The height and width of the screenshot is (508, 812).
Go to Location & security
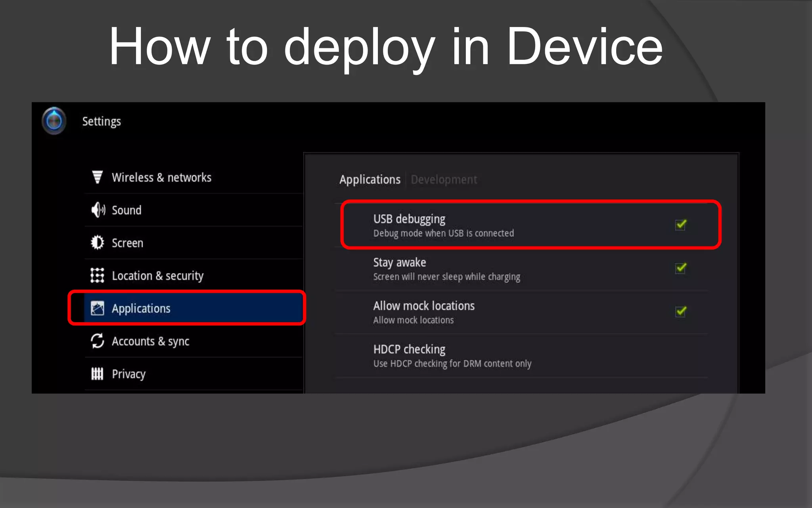157,275
